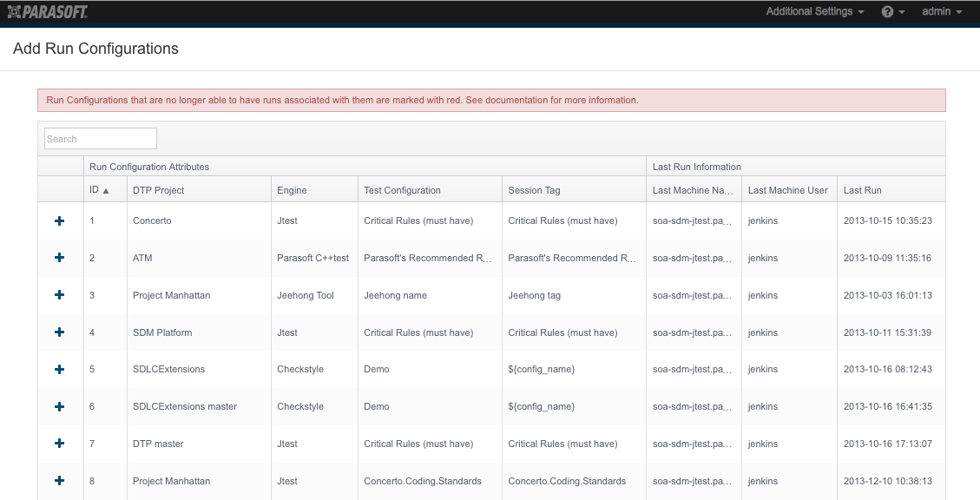The height and width of the screenshot is (500, 980).
Task: Add SDLCExtensions configuration ID 5 plus icon
Action: pyautogui.click(x=59, y=370)
